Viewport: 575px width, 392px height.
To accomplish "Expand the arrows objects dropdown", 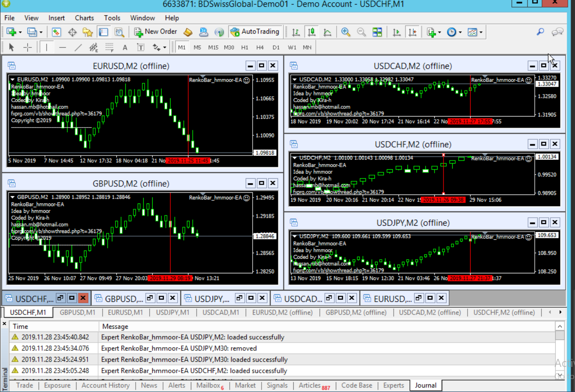I will pyautogui.click(x=164, y=47).
